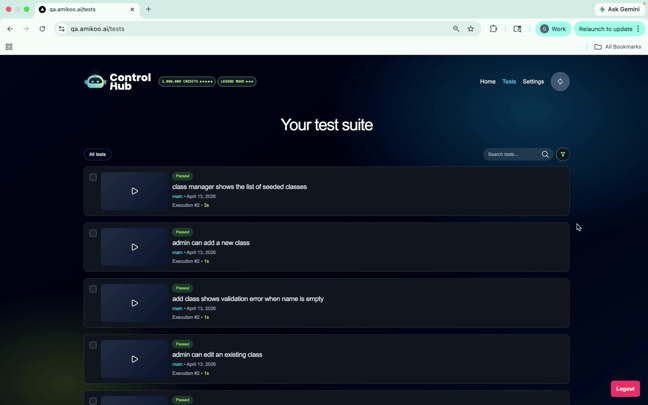Select checkbox for 'class manager shows the list' test

(x=93, y=177)
